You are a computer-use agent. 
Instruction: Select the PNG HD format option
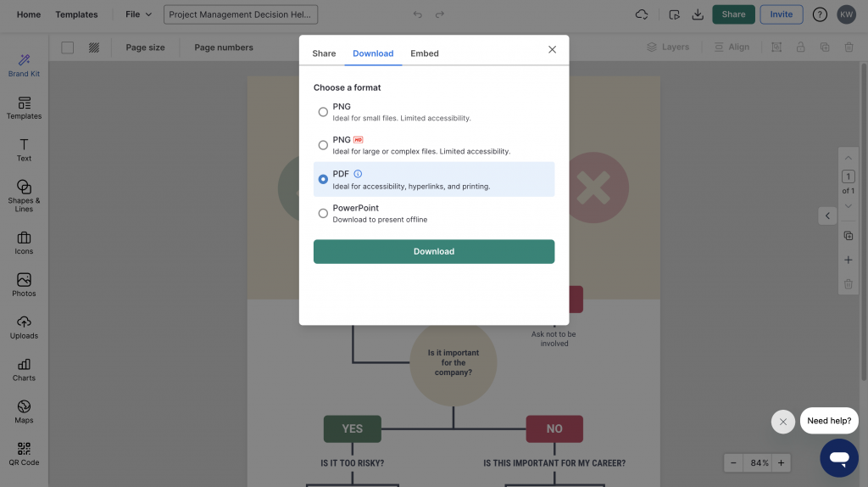point(323,145)
